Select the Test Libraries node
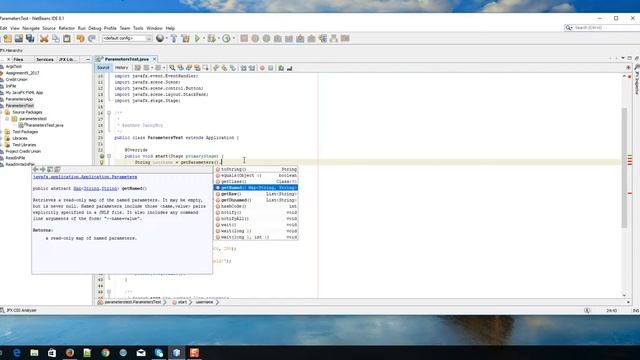This screenshot has width=640, height=360. point(24,145)
